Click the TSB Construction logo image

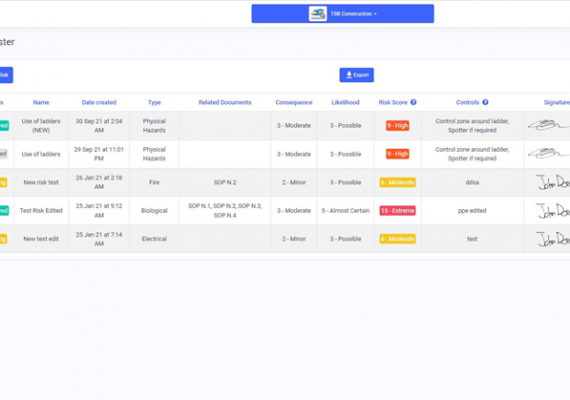318,14
